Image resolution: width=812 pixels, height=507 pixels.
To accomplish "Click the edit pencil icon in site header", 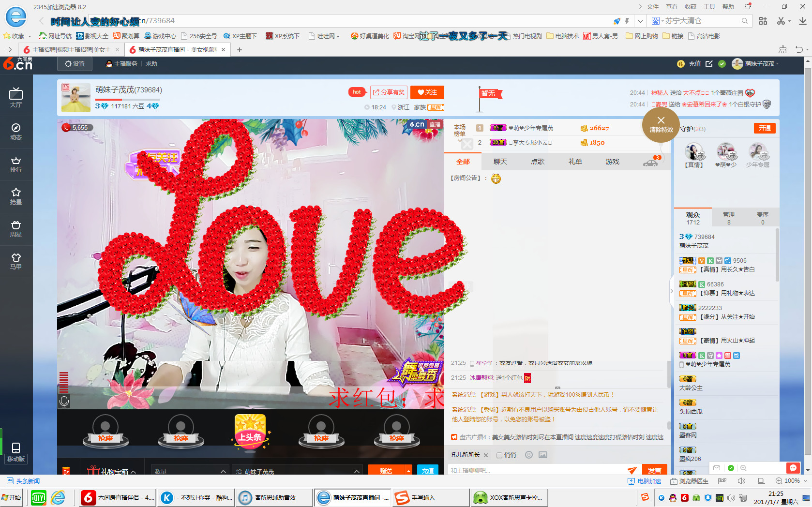I will coord(709,64).
